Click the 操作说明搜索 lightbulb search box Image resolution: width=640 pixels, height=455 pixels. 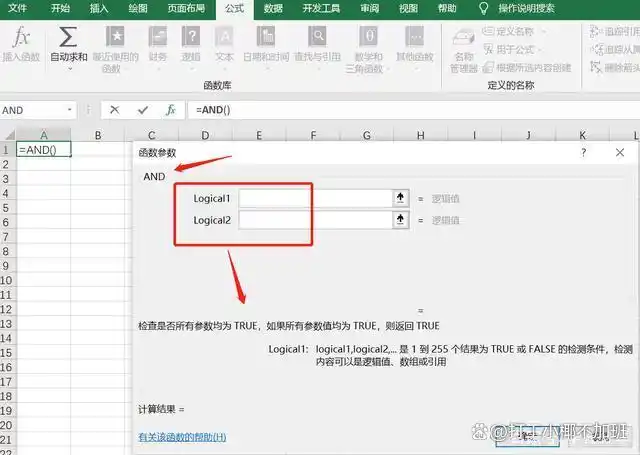pyautogui.click(x=517, y=8)
